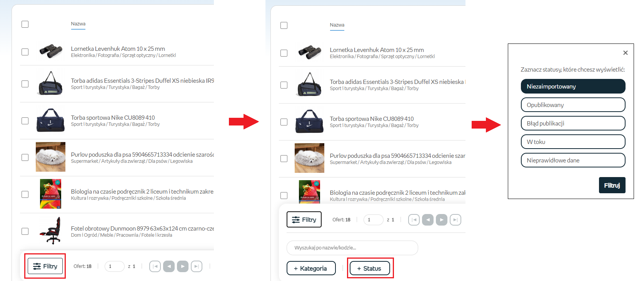This screenshot has height=281, width=644.
Task: Close the status filter popup
Action: [x=625, y=53]
